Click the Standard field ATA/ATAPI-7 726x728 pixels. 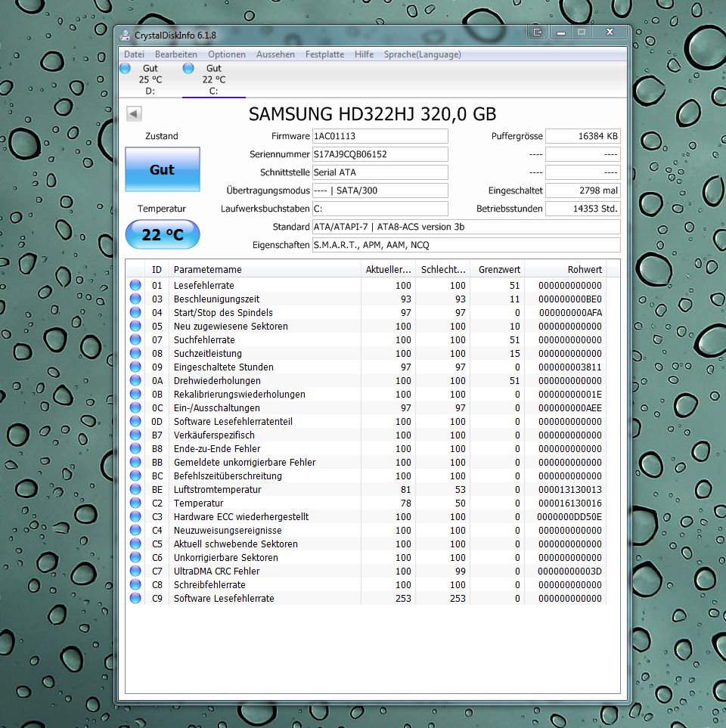coord(467,227)
